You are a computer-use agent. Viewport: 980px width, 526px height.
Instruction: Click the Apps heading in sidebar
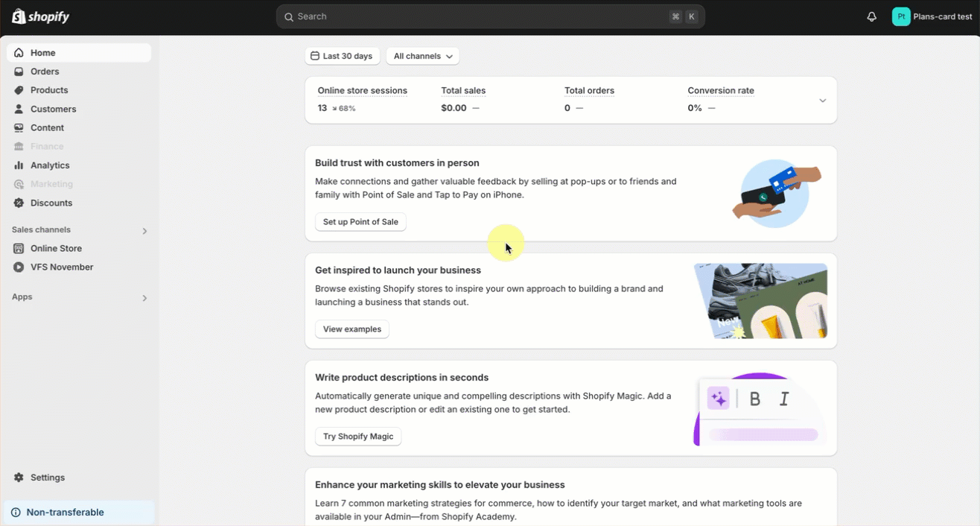[x=22, y=297]
